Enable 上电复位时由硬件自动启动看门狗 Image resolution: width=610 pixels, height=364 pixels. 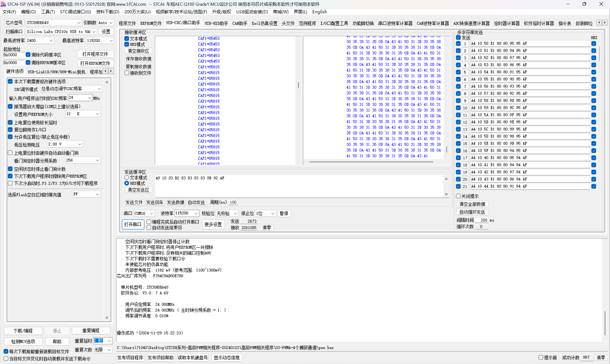click(x=10, y=153)
